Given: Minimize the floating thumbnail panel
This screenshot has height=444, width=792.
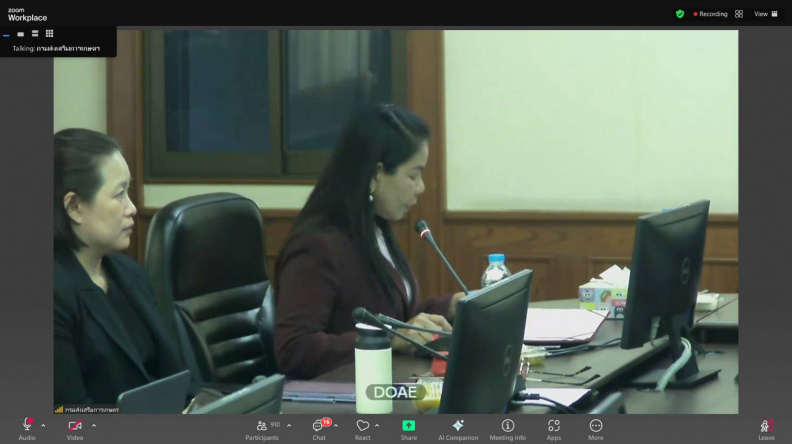Looking at the screenshot, I should click(6, 35).
